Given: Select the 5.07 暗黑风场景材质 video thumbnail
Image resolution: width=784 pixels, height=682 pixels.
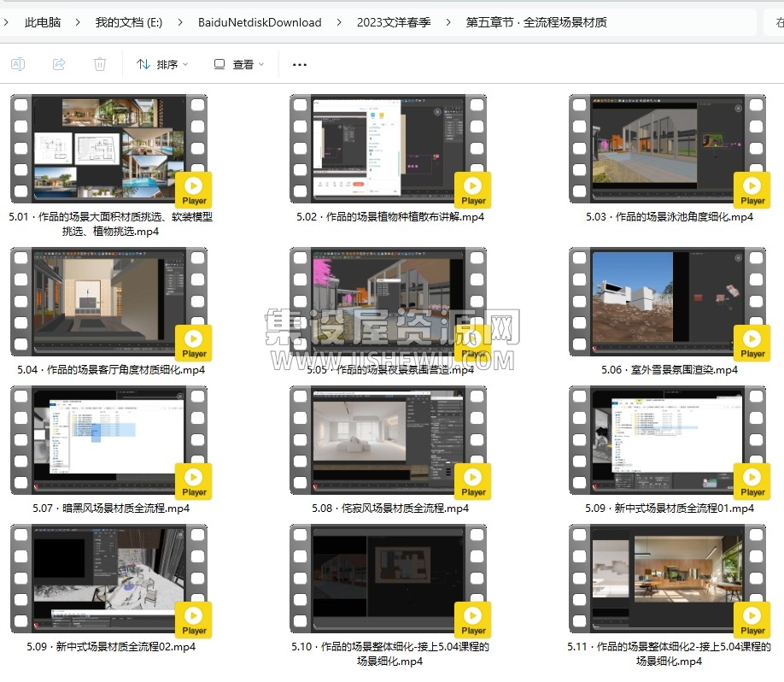Looking at the screenshot, I should [109, 440].
